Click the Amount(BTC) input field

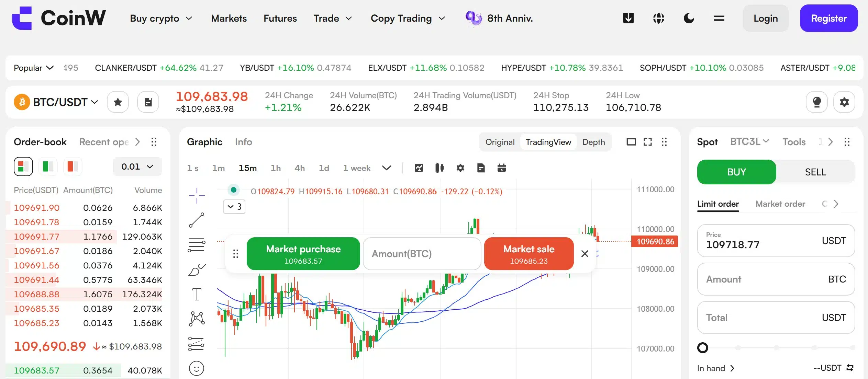422,254
